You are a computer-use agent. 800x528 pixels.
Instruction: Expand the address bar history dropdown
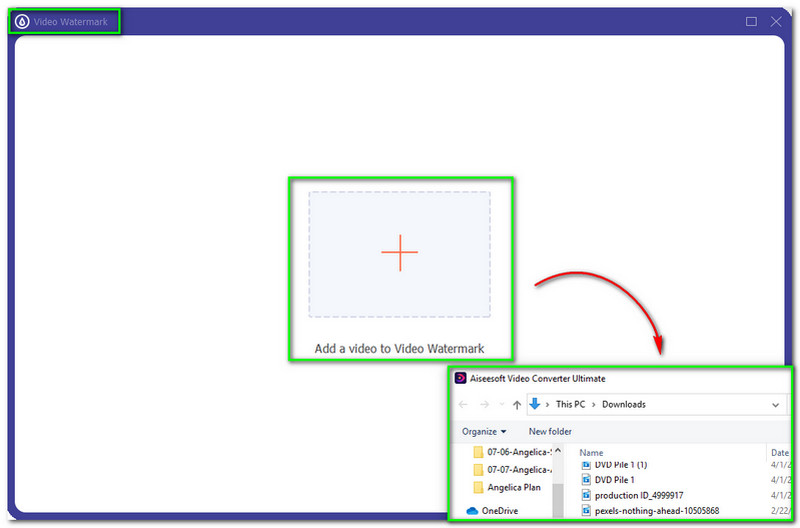point(776,405)
